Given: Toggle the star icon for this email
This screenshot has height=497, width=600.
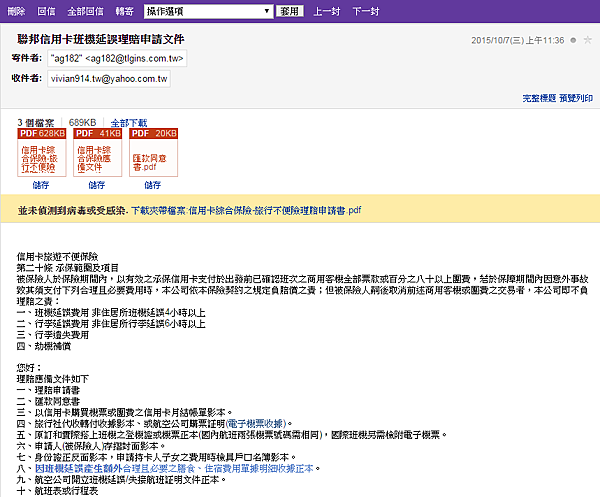Looking at the screenshot, I should [587, 40].
